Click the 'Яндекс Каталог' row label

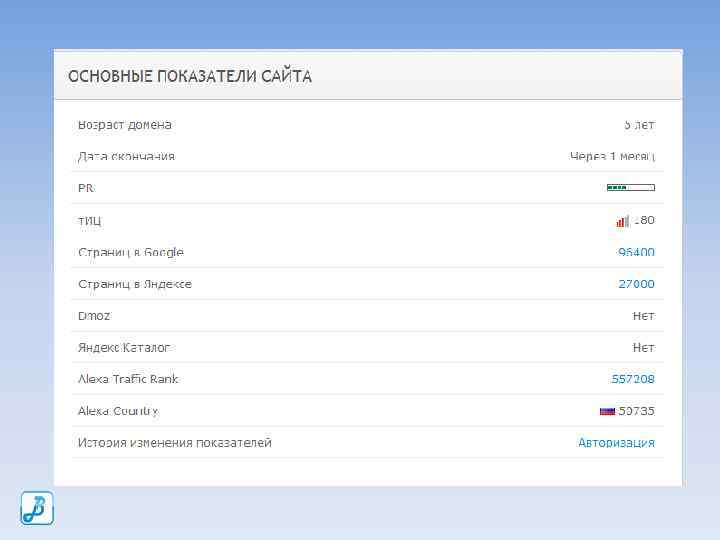coord(124,348)
